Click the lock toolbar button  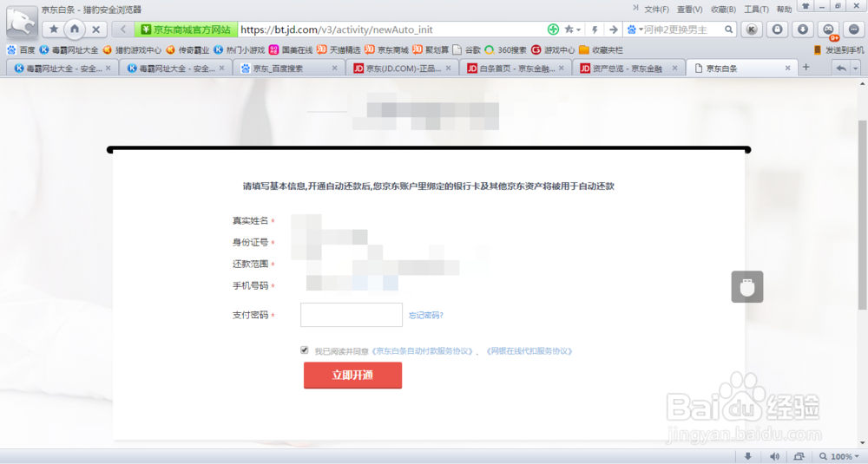tap(777, 29)
